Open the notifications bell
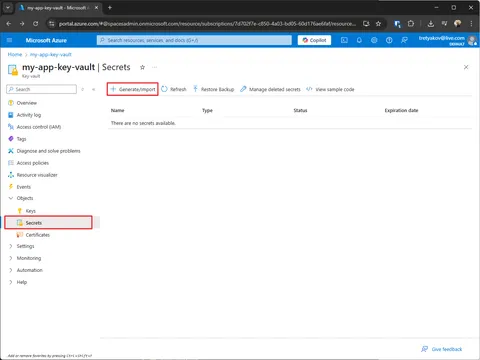Image resolution: width=480 pixels, height=360 pixels. 359,40
